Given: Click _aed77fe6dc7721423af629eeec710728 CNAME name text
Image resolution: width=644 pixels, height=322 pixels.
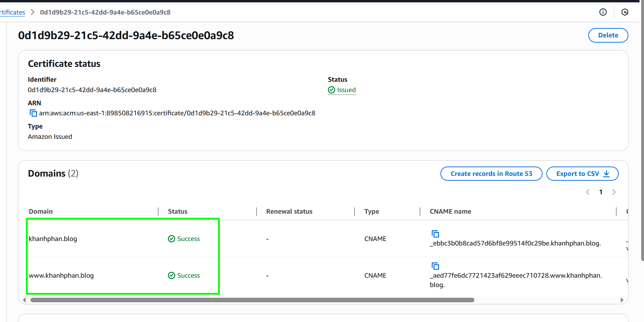Looking at the screenshot, I should pos(516,280).
